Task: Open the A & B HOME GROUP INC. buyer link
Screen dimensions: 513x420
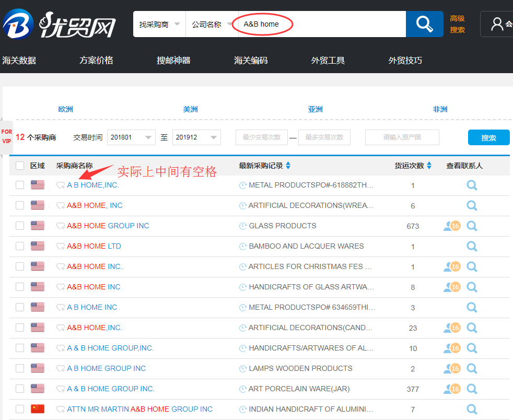Action: point(111,389)
